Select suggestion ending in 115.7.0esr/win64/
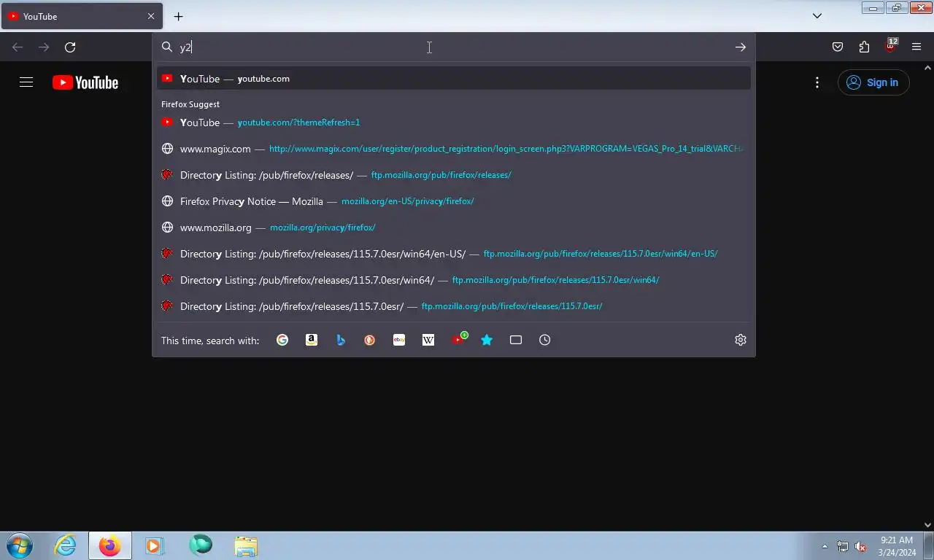 point(454,280)
